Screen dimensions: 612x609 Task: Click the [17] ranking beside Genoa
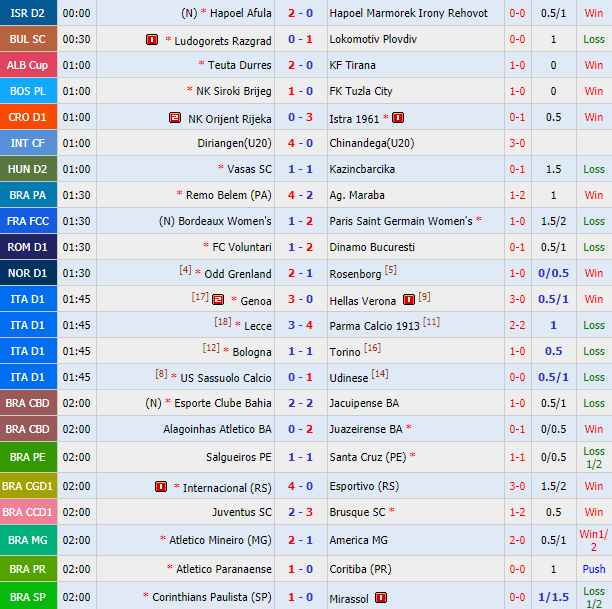click(200, 297)
